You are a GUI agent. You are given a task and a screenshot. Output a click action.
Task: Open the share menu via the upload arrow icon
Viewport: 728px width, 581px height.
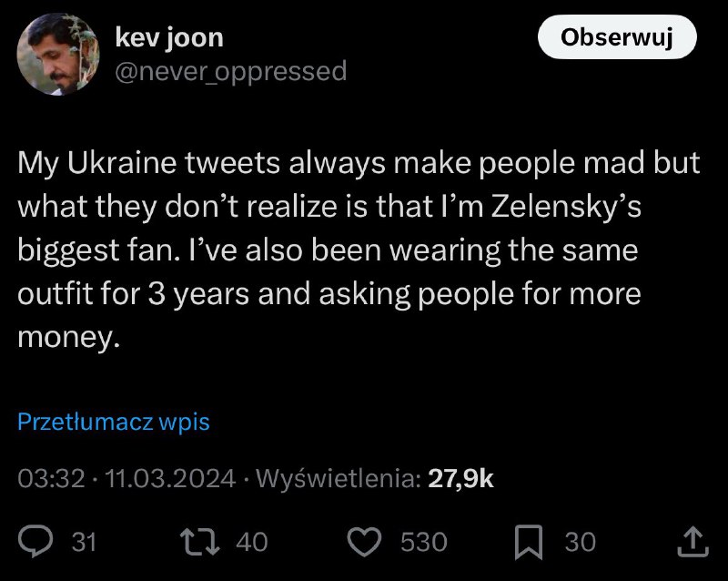[693, 542]
